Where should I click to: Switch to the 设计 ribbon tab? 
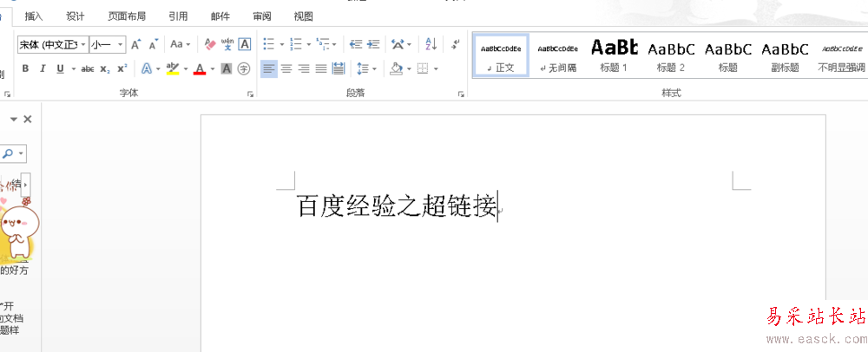pyautogui.click(x=76, y=16)
